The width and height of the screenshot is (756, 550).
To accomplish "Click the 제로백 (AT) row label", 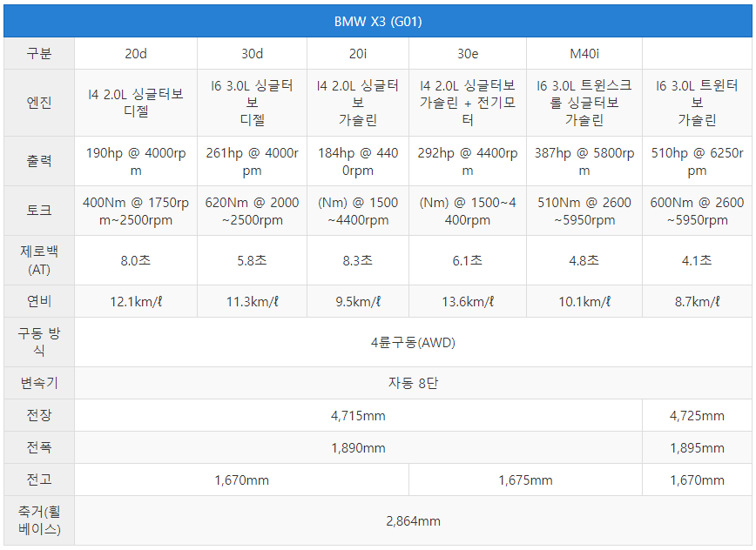I will pyautogui.click(x=39, y=260).
